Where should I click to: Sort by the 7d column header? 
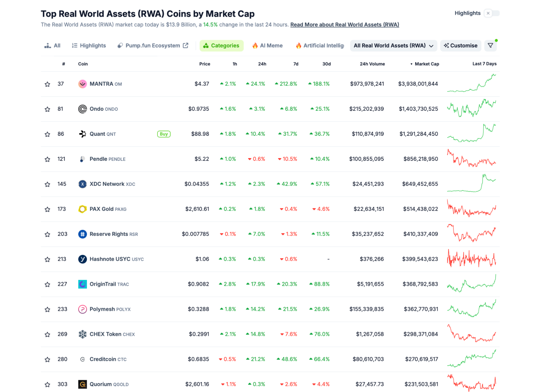click(x=296, y=64)
